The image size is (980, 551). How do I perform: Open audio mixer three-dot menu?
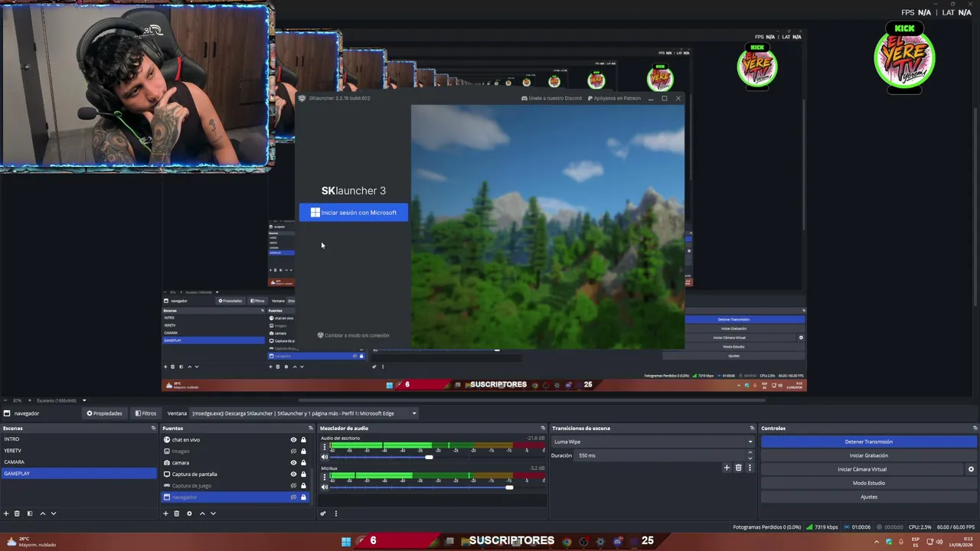point(335,514)
